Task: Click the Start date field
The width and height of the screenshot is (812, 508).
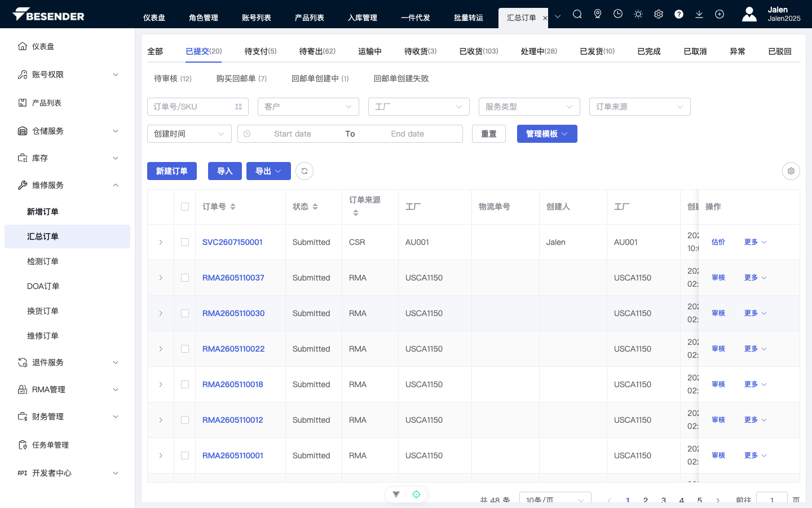Action: click(x=293, y=134)
